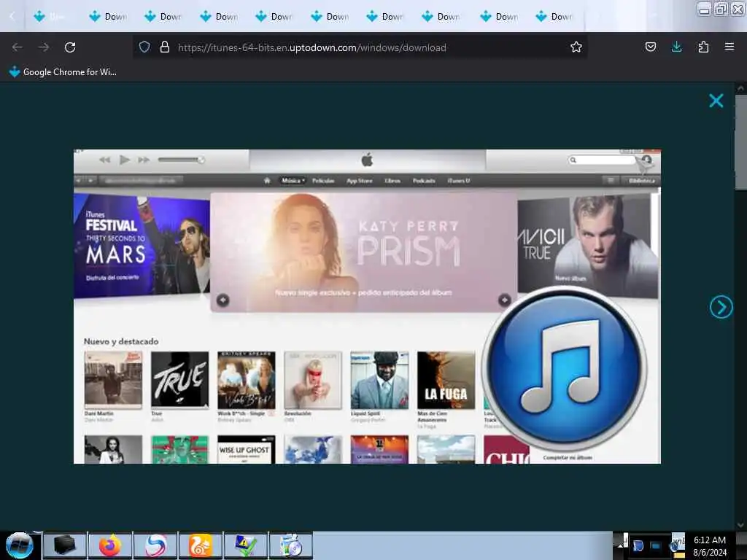Viewport: 747px width, 560px height.
Task: Open the blue-red swirl browser in taskbar
Action: tap(155, 545)
